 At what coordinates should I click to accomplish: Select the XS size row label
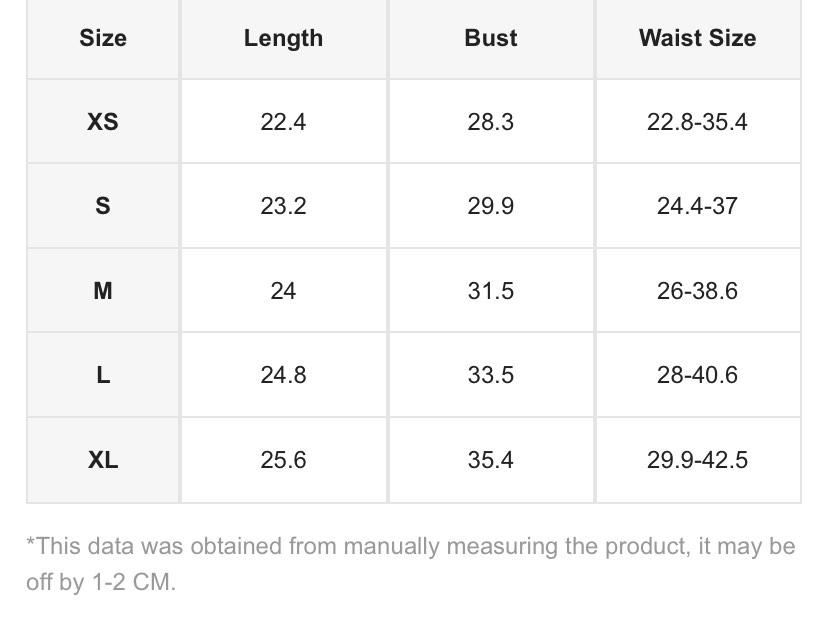coord(103,122)
